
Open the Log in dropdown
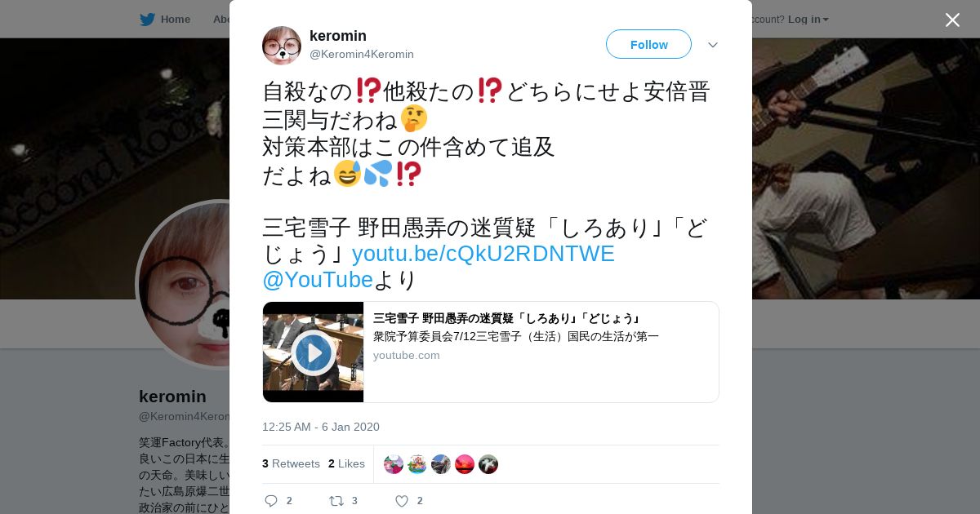(808, 19)
